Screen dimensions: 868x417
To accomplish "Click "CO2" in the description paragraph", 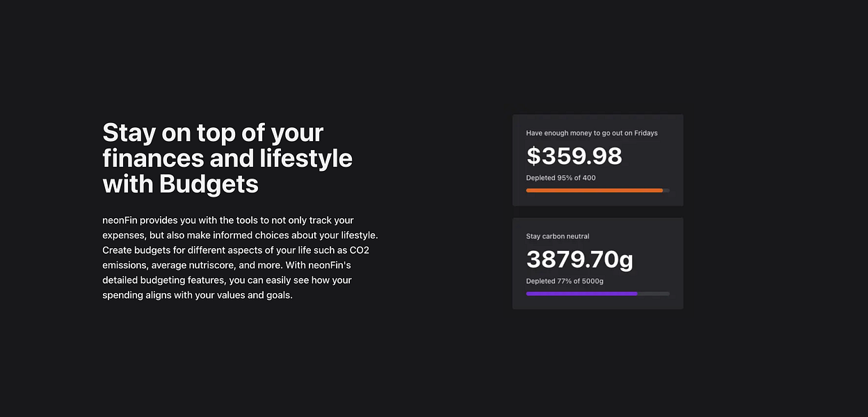I will (357, 250).
